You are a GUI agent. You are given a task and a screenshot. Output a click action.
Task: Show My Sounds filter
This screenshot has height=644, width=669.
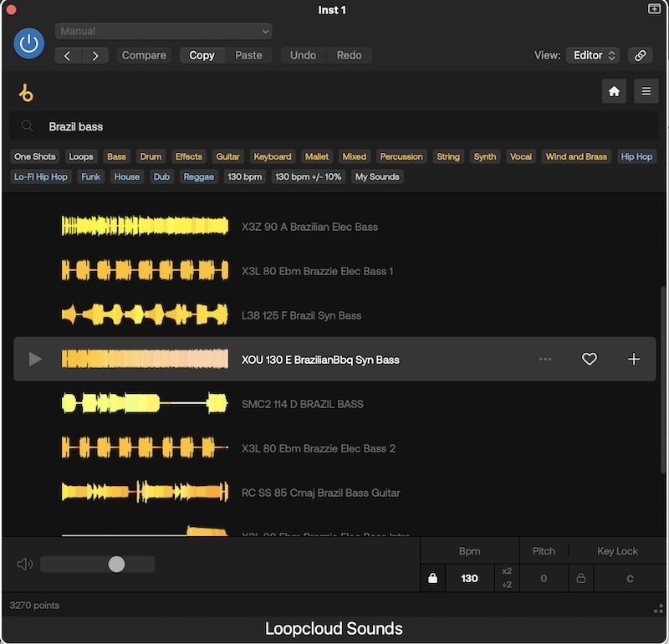(377, 176)
